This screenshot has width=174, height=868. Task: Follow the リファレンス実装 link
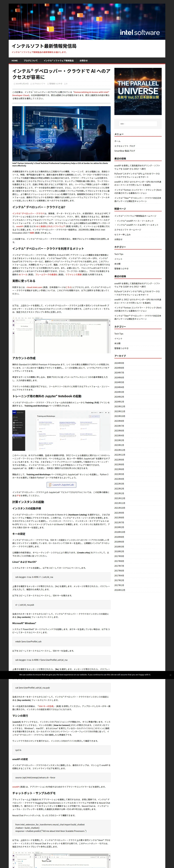74,275
